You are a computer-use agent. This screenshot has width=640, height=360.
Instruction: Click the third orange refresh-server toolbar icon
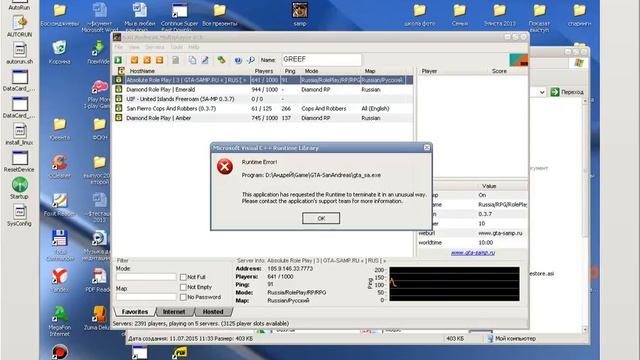160,60
